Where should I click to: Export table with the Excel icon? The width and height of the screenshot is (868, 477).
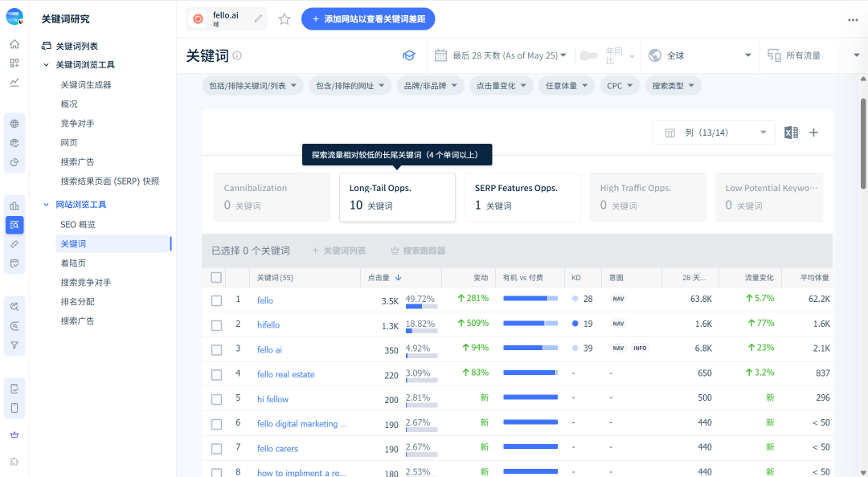pos(791,132)
